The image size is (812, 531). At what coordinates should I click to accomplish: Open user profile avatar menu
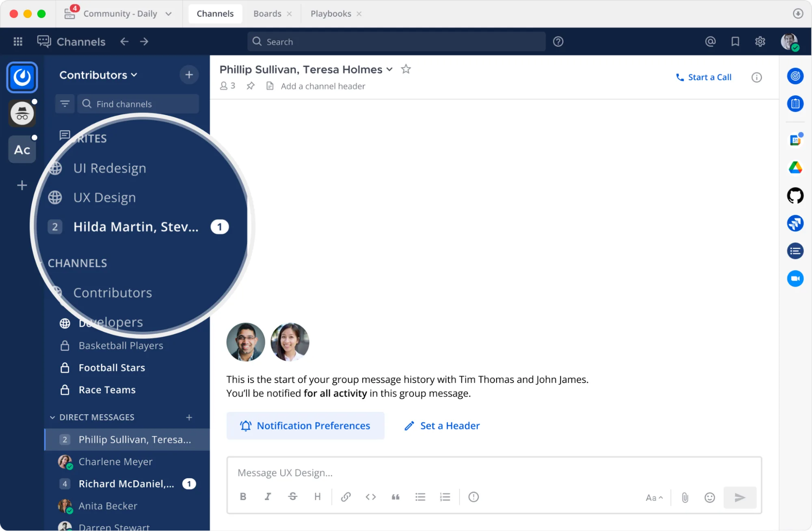click(790, 42)
